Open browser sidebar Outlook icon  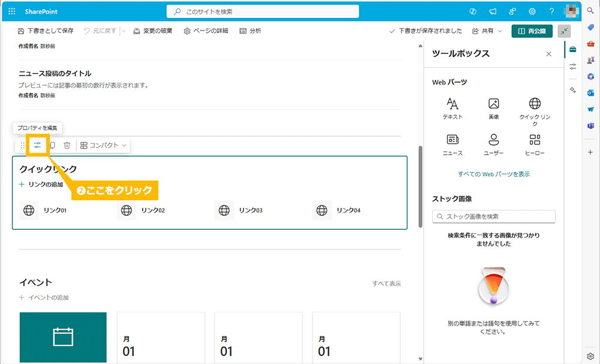(590, 93)
